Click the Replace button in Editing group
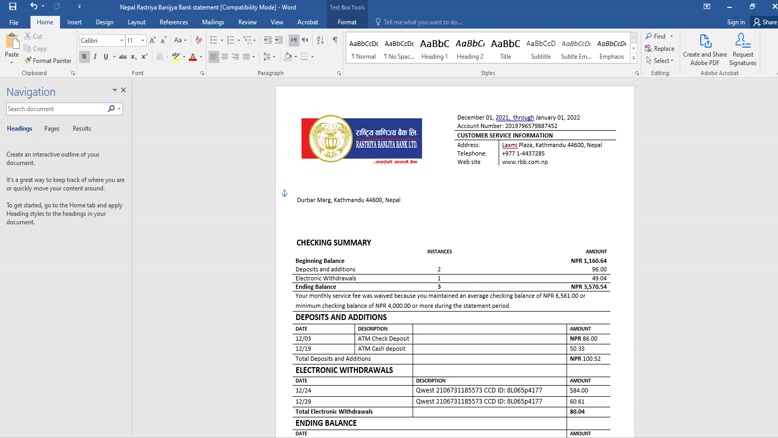Viewport: 778px width, 438px height. [660, 48]
